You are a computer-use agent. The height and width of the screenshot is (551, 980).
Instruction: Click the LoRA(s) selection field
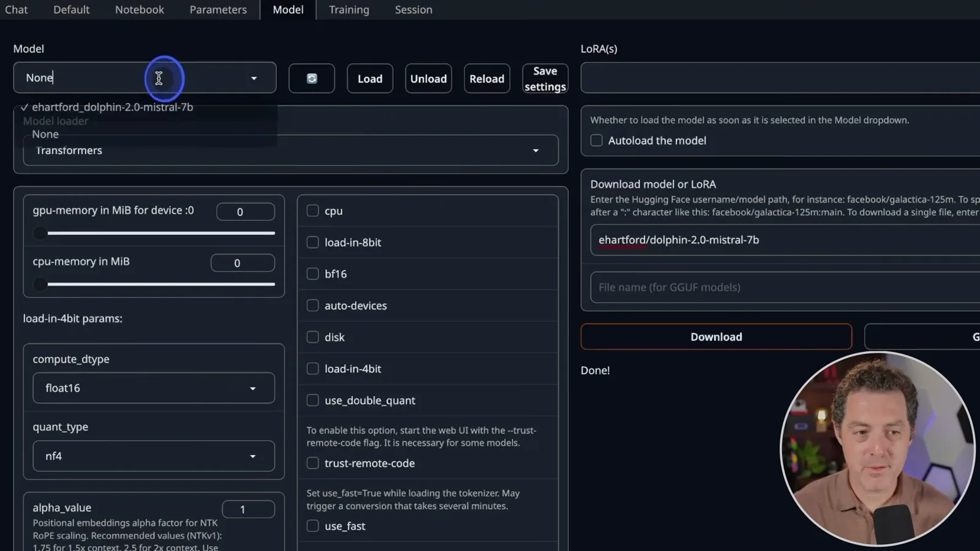[x=780, y=78]
